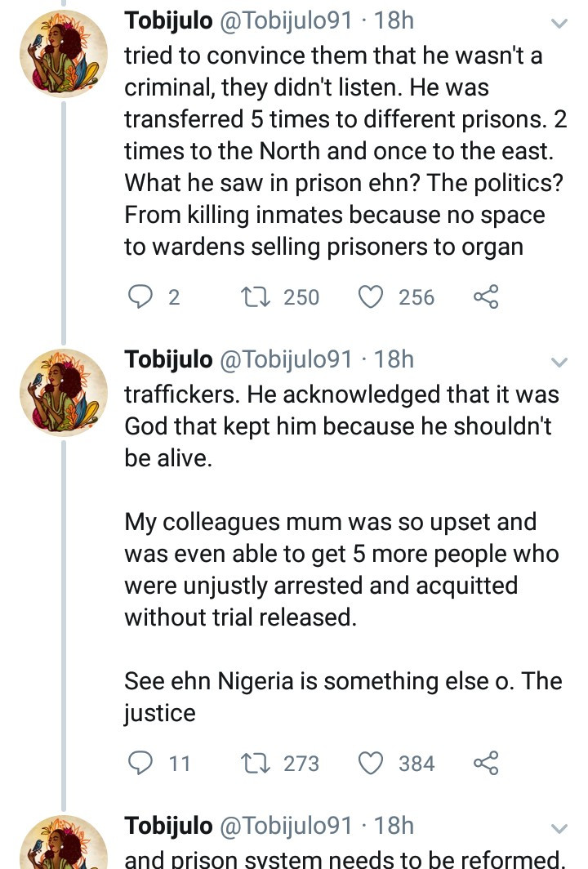
Task: Expand menu chevron on second tweet
Action: (x=559, y=362)
